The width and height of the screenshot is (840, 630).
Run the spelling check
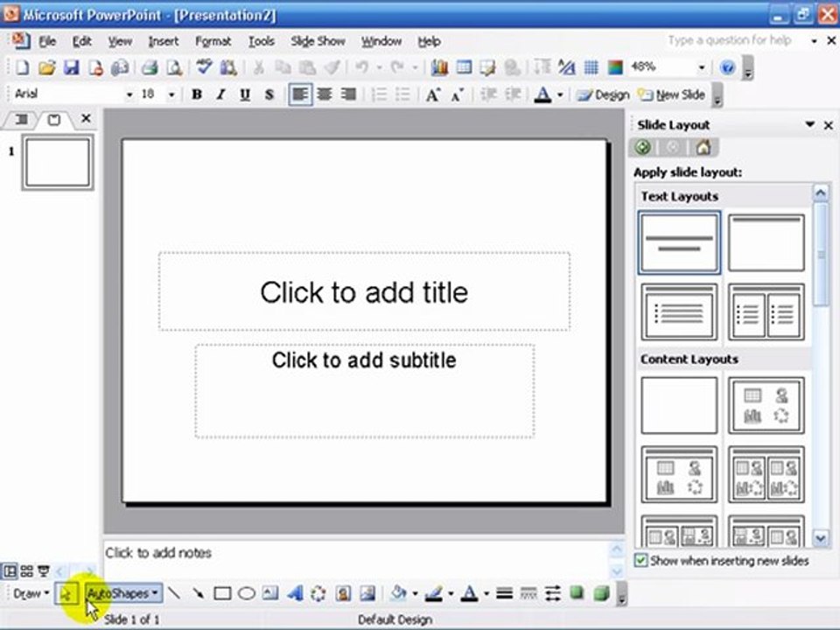click(204, 67)
